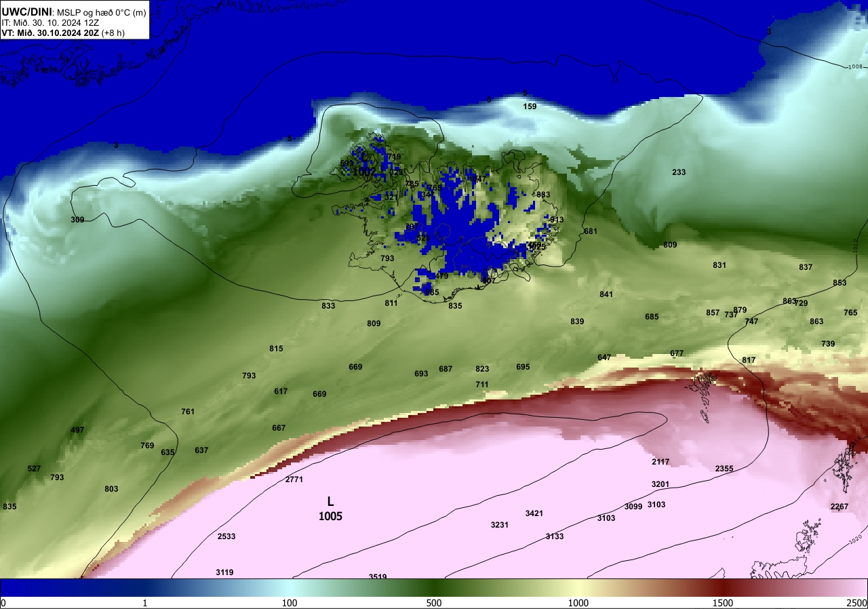Click the freezing level value 2355
Image resolution: width=868 pixels, height=609 pixels.
pyautogui.click(x=724, y=469)
